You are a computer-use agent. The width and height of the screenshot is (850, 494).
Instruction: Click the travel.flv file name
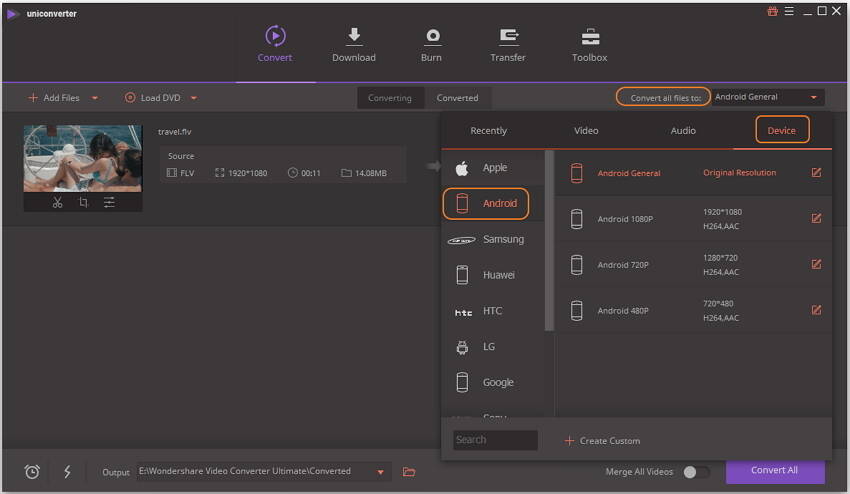click(175, 132)
